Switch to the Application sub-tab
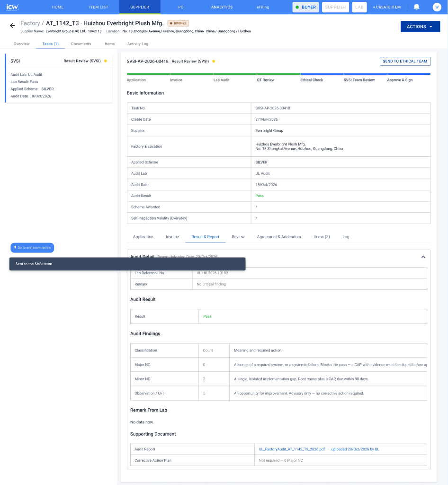 (x=143, y=237)
